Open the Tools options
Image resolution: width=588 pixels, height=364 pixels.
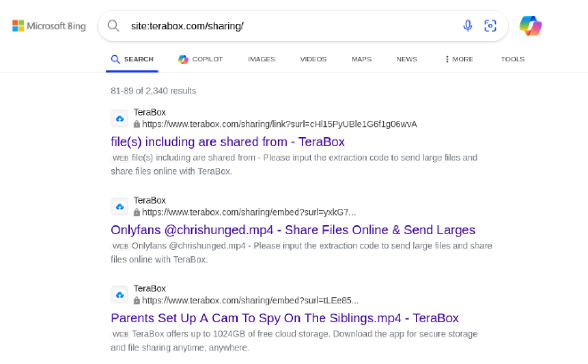(512, 59)
